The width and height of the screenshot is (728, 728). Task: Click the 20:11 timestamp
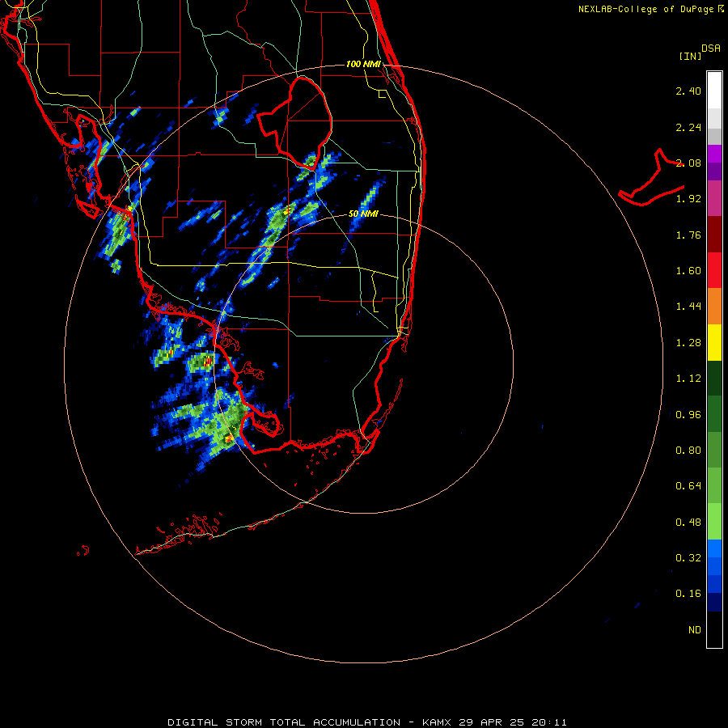548,722
